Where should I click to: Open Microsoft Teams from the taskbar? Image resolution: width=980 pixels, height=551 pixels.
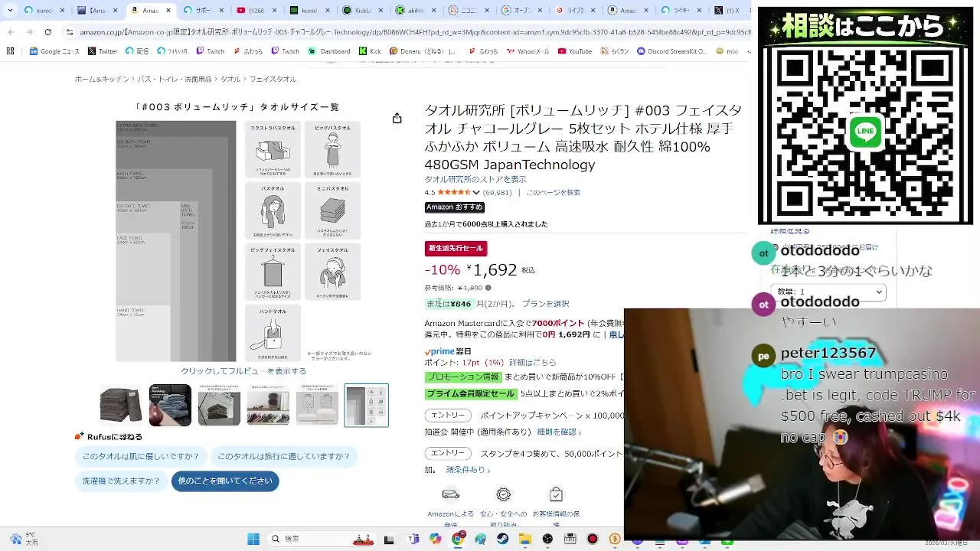coord(413,539)
